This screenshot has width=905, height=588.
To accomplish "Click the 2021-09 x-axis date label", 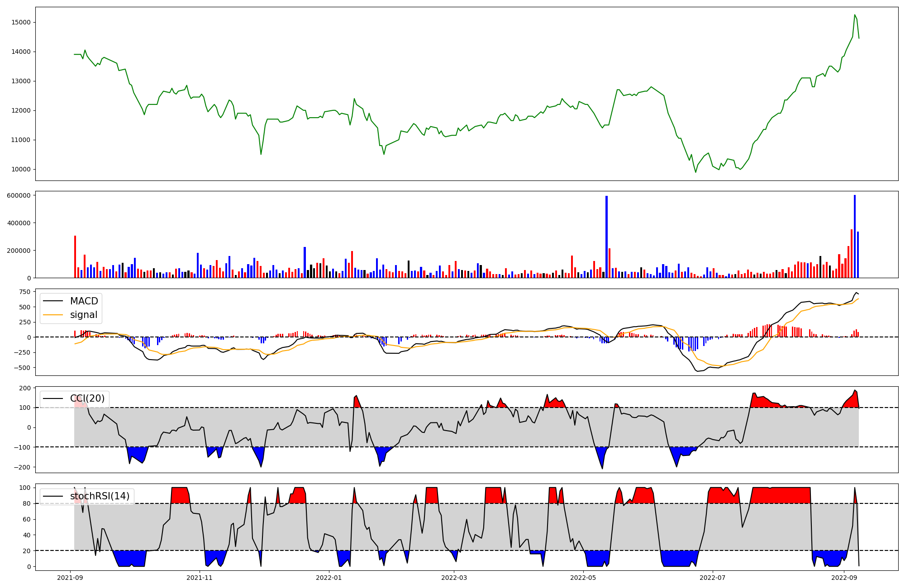I will 70,578.
